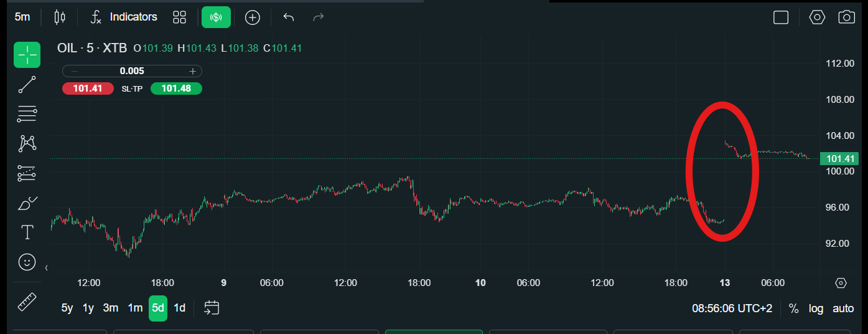Open chart settings hexagon icon
The height and width of the screenshot is (334, 868).
(817, 17)
